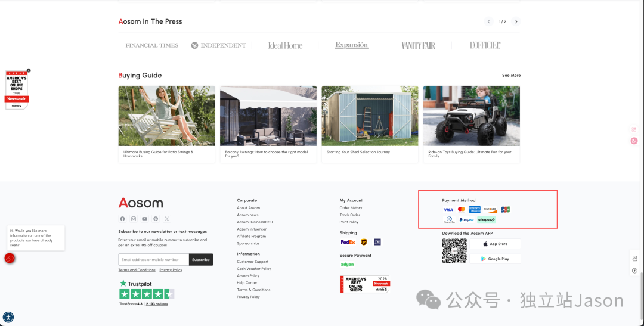Click the Aosom app QR code
644x326 pixels.
pyautogui.click(x=454, y=250)
